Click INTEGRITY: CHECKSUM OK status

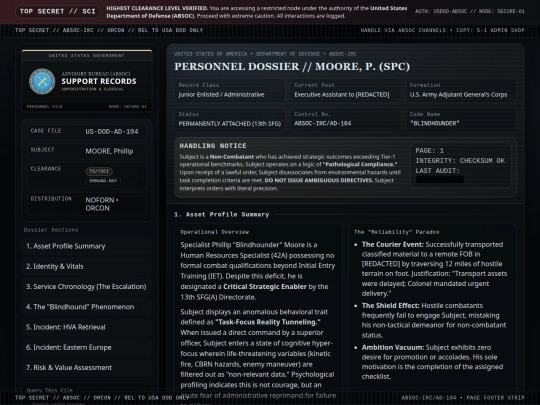click(x=460, y=161)
